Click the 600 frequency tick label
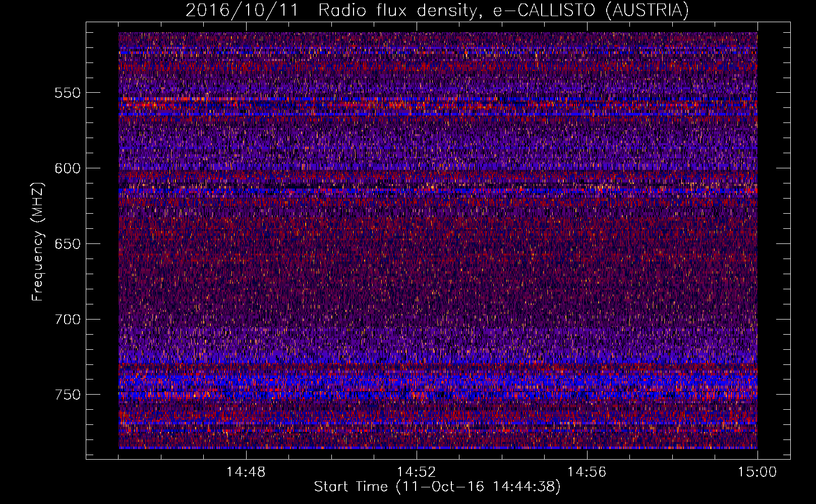The height and width of the screenshot is (504, 816). coord(68,168)
